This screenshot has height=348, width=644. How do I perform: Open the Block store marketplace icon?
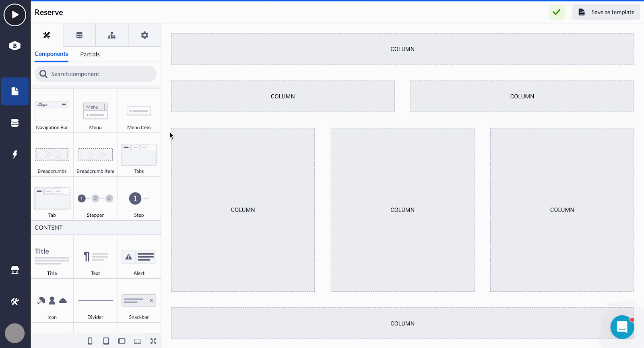[15, 270]
